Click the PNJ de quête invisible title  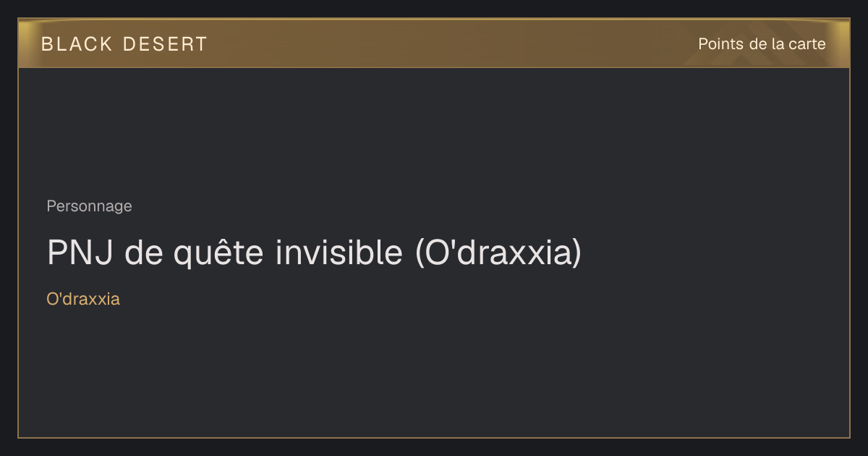click(x=314, y=253)
